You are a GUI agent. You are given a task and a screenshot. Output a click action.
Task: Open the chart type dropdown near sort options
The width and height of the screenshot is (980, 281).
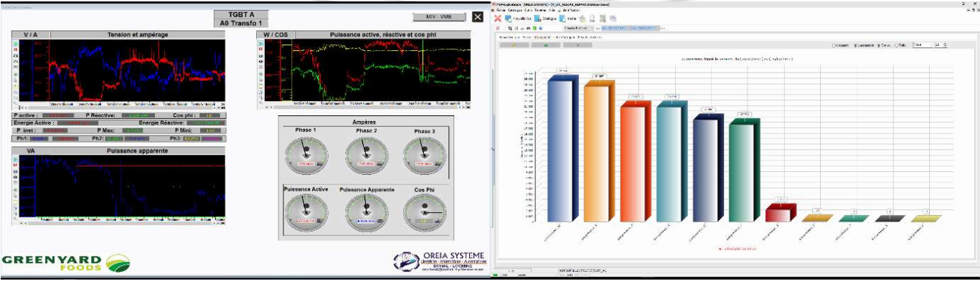point(923,44)
